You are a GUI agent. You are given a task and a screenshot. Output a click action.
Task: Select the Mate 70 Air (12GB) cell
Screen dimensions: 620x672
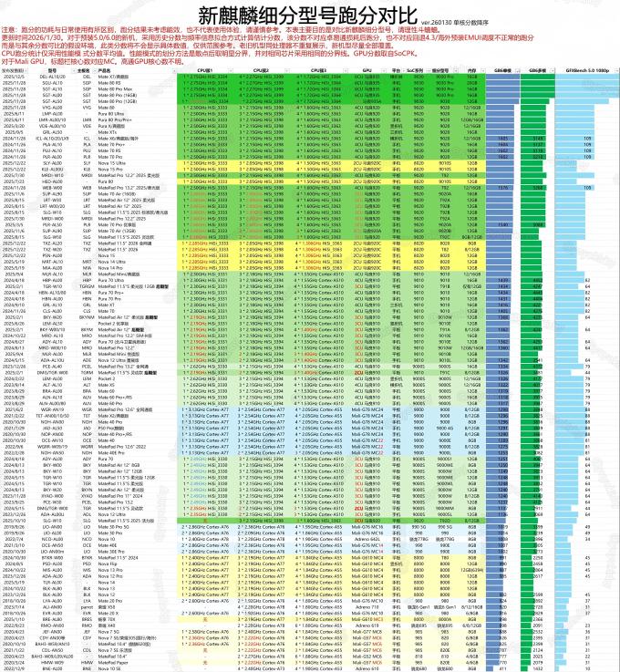[117, 231]
